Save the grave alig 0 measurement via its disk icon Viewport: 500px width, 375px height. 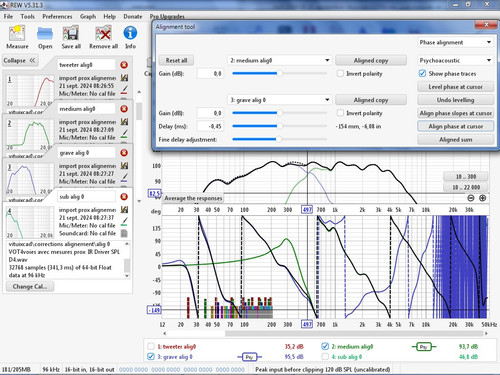(124, 166)
